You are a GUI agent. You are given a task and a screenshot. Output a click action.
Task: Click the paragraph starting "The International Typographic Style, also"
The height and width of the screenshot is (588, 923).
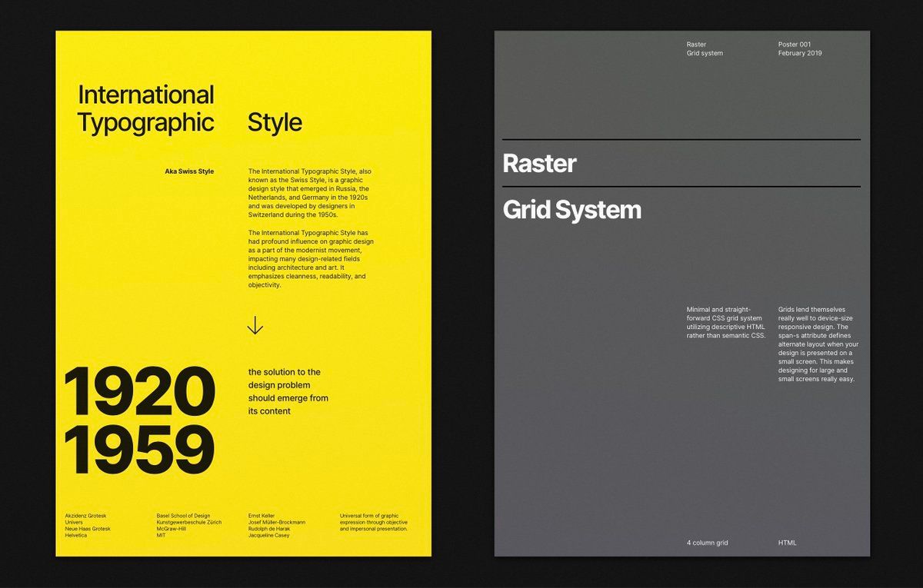[310, 193]
